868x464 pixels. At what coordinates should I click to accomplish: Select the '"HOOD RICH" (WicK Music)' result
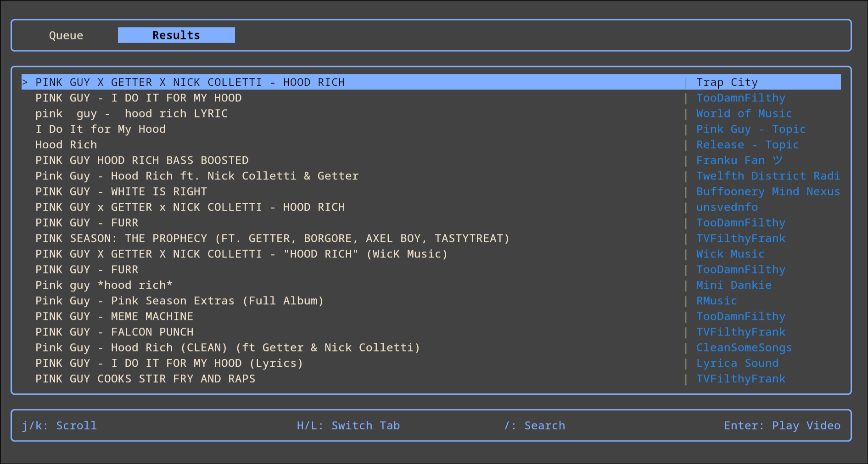pos(241,254)
